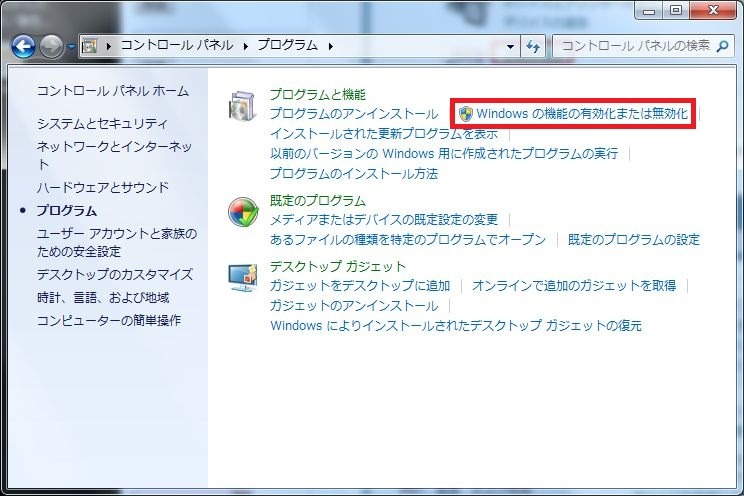Expand the root breadcrumb arrow before コントロール パネル

[x=109, y=46]
